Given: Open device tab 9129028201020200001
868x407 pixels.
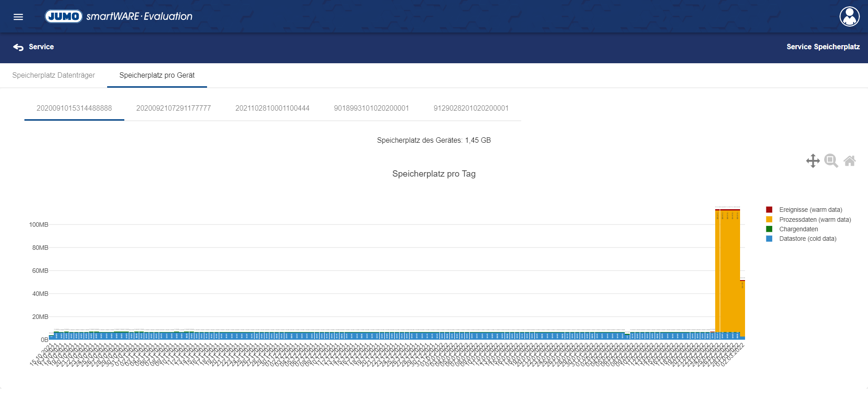Looking at the screenshot, I should tap(471, 108).
